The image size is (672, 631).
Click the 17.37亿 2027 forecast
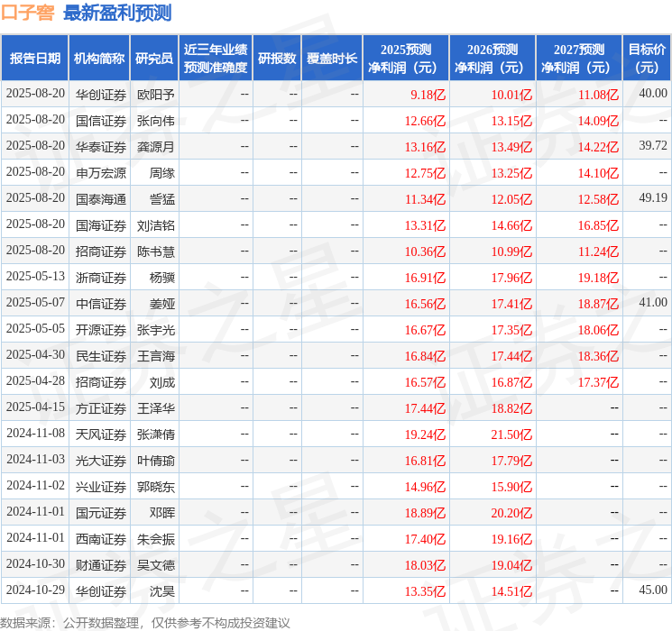pyautogui.click(x=598, y=382)
